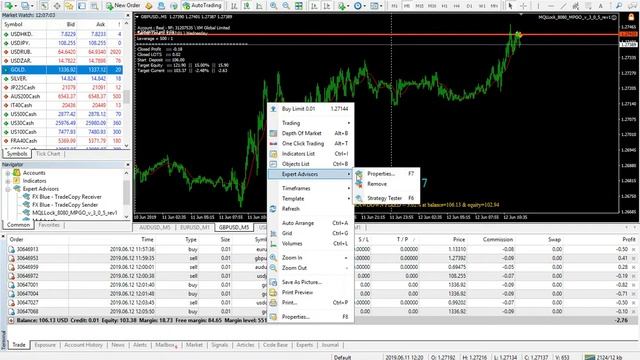Open the Strategy Tester toolbar icon
The height and width of the screenshot is (360, 640).
(94, 6)
